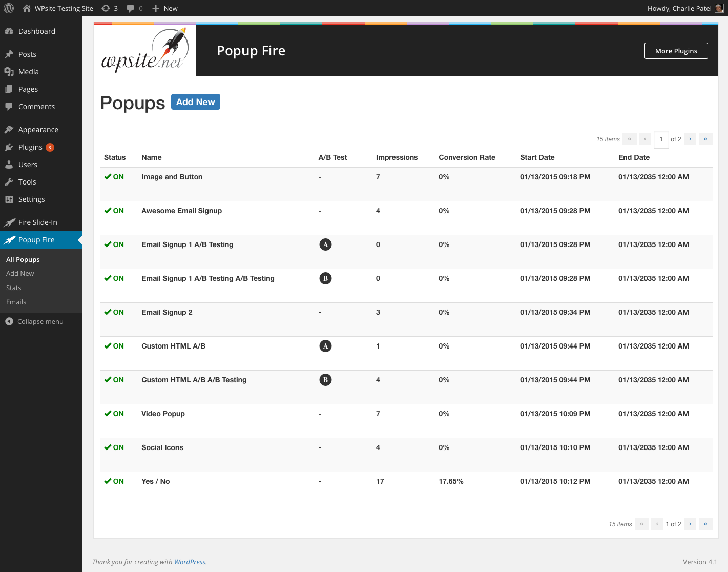This screenshot has height=572, width=728.
Task: Click the B badge for Custom HTML A/B A/B Testing
Action: [x=325, y=380]
